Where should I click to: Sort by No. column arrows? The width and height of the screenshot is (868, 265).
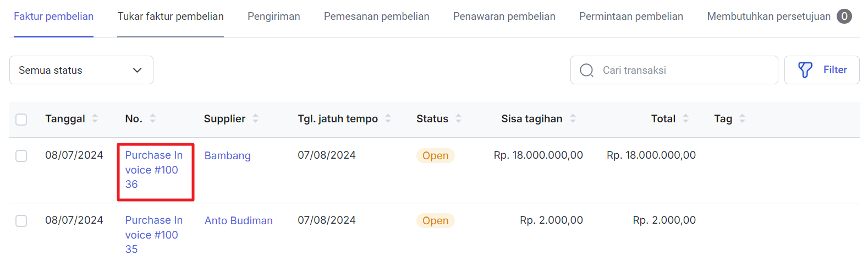152,118
